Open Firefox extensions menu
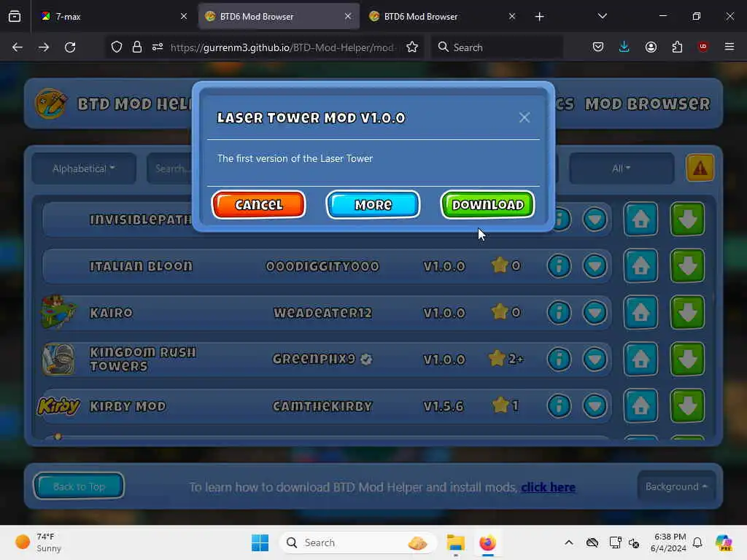The height and width of the screenshot is (560, 747). tap(677, 47)
